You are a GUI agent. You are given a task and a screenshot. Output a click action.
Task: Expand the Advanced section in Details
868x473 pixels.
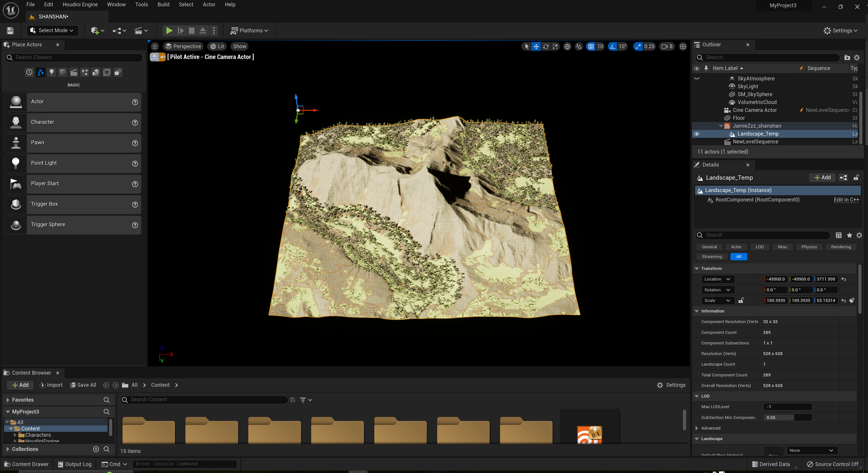click(697, 428)
